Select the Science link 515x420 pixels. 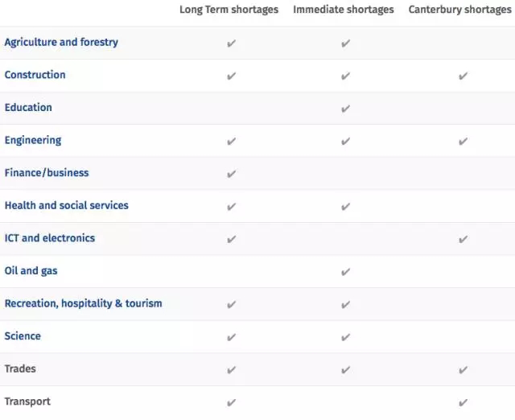point(23,336)
